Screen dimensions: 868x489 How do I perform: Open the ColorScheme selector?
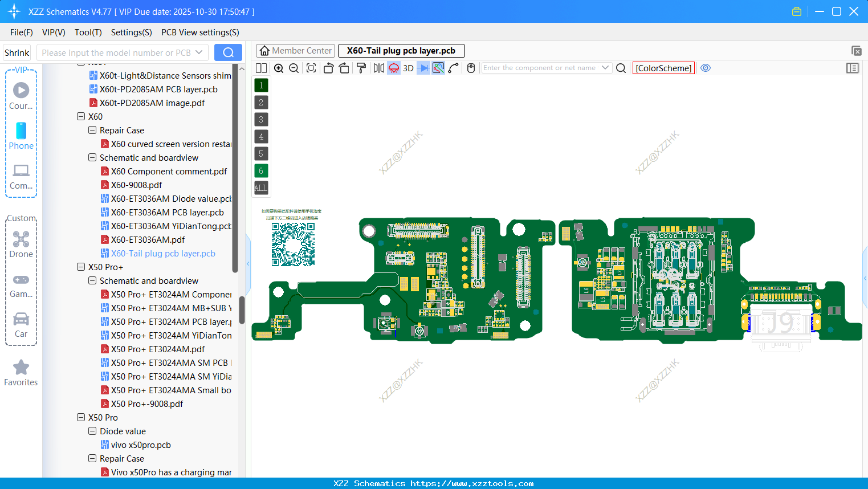tap(663, 68)
